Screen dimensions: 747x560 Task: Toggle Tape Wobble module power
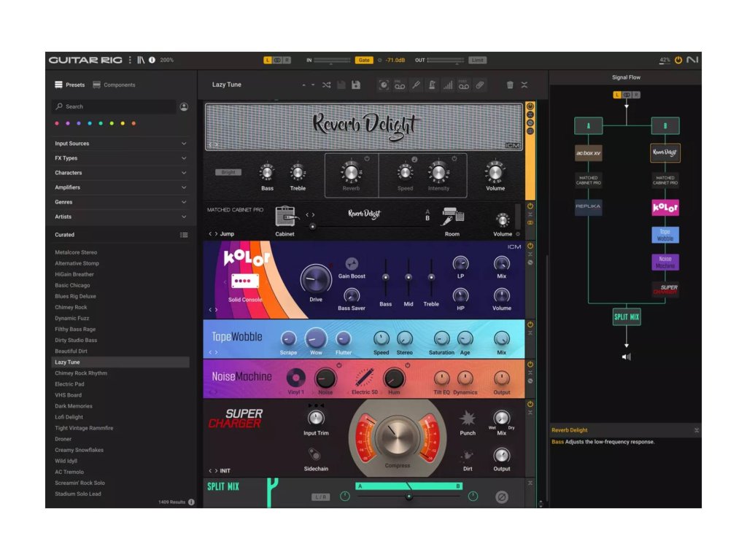pyautogui.click(x=530, y=324)
